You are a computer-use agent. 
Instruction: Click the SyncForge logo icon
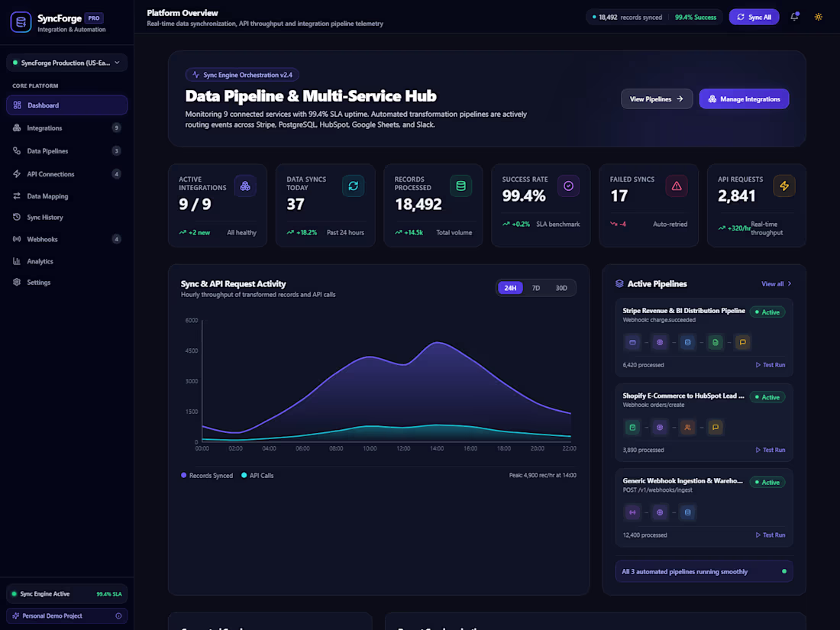21,22
